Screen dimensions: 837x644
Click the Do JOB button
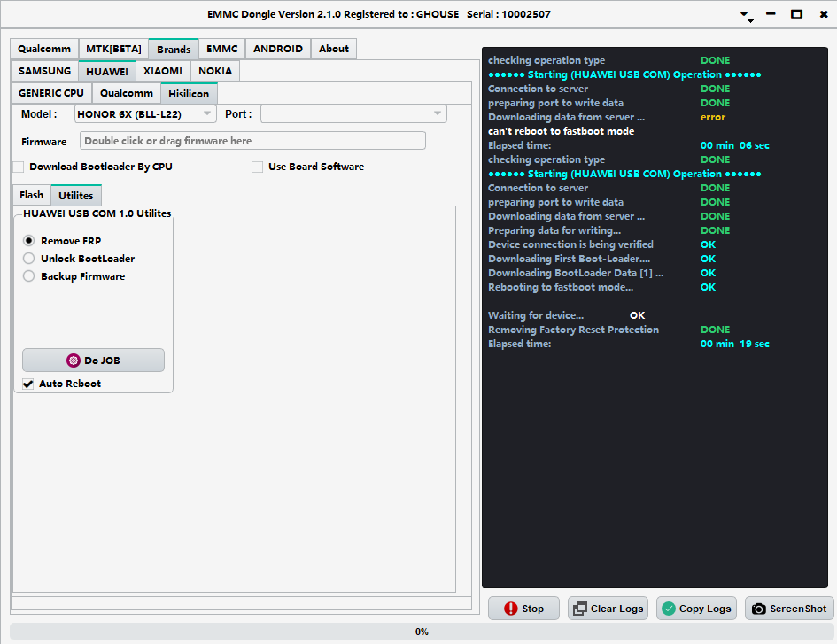(x=93, y=361)
